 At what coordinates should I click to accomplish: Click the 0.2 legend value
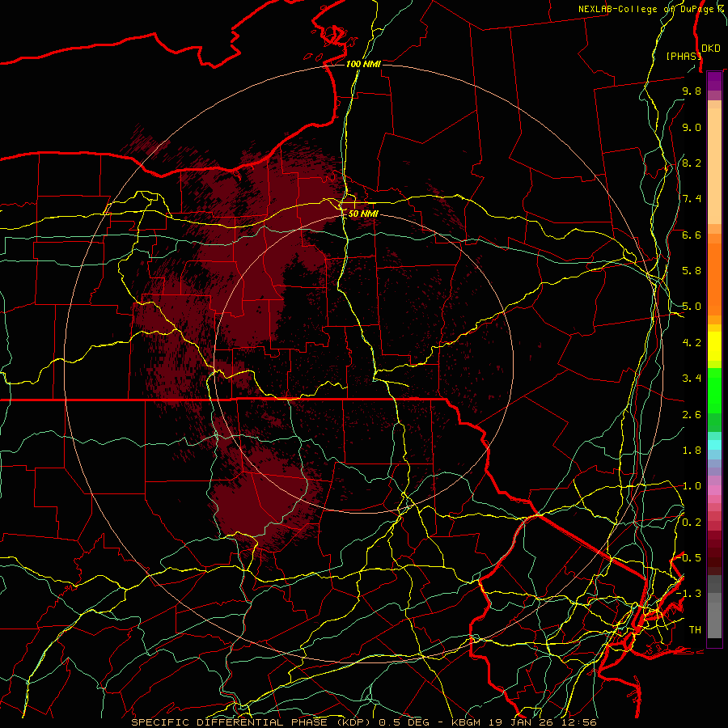[x=692, y=523]
